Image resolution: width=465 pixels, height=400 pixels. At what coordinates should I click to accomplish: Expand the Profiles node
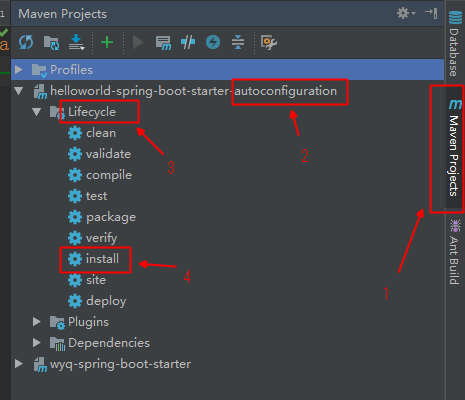[19, 70]
